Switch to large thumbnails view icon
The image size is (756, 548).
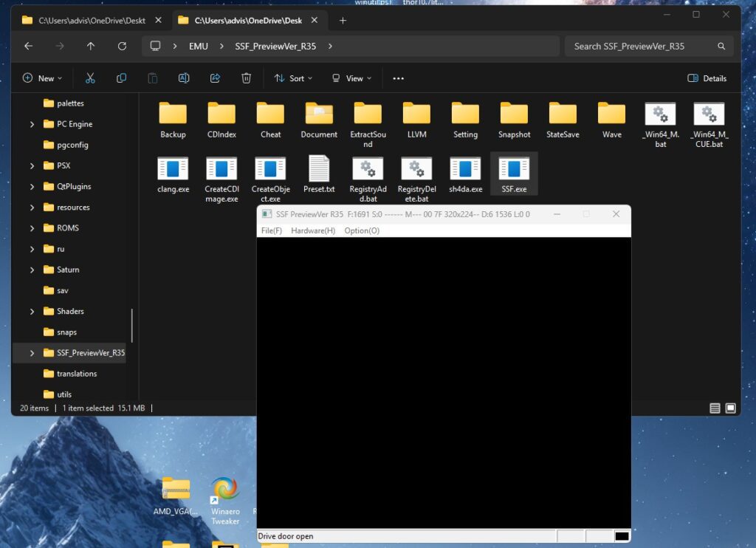[x=730, y=408]
